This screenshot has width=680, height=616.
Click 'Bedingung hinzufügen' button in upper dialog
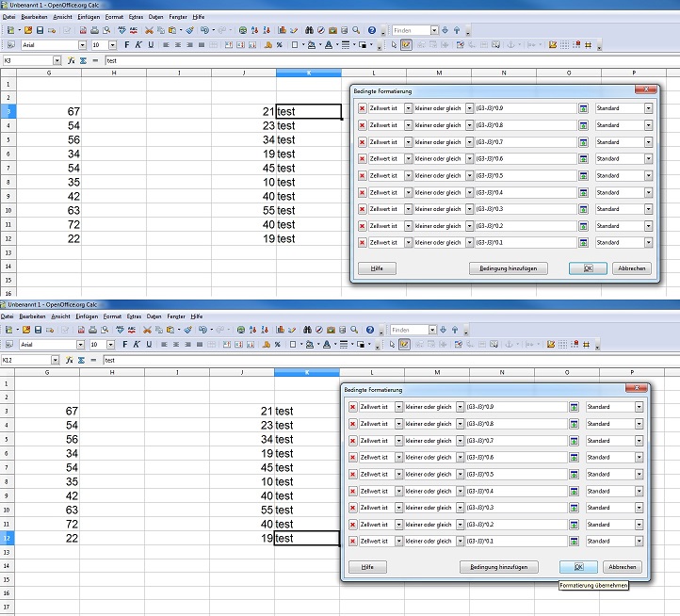pos(509,268)
